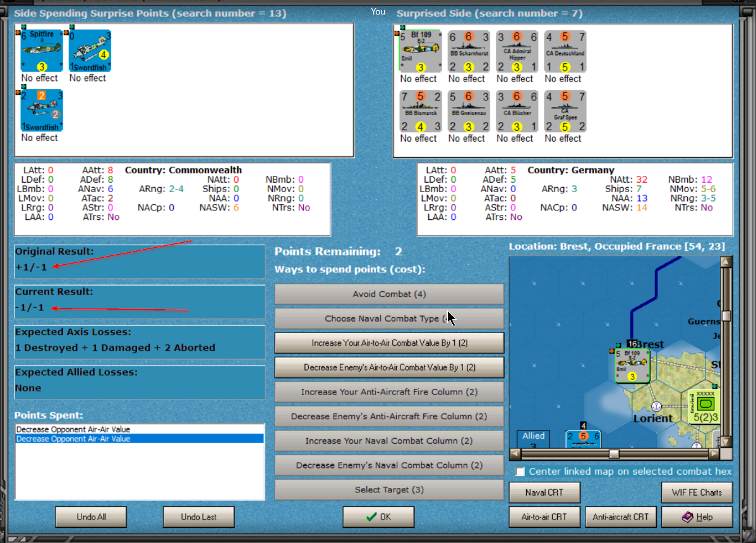Open the Anti-aircraft CRT chart

[x=620, y=517]
